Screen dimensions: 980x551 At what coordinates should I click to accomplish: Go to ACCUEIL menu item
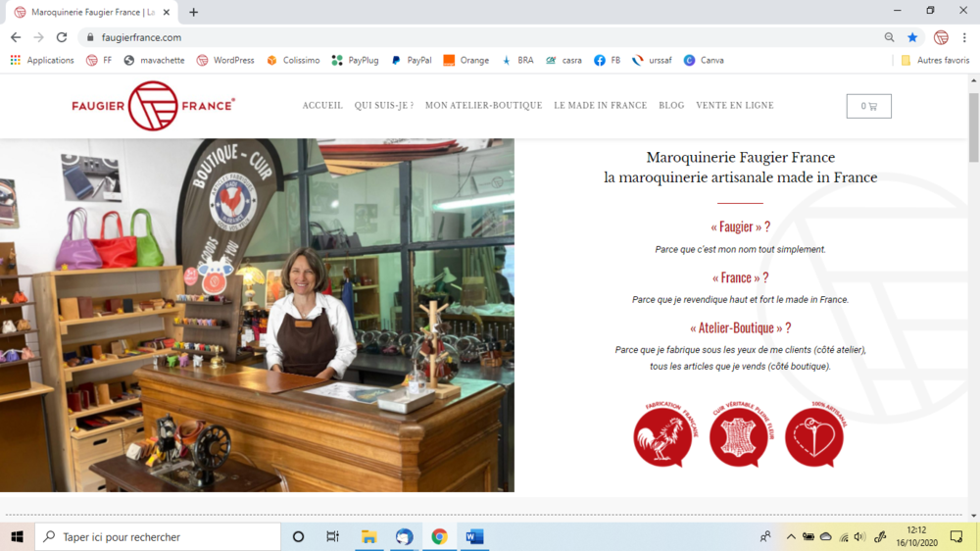click(322, 106)
